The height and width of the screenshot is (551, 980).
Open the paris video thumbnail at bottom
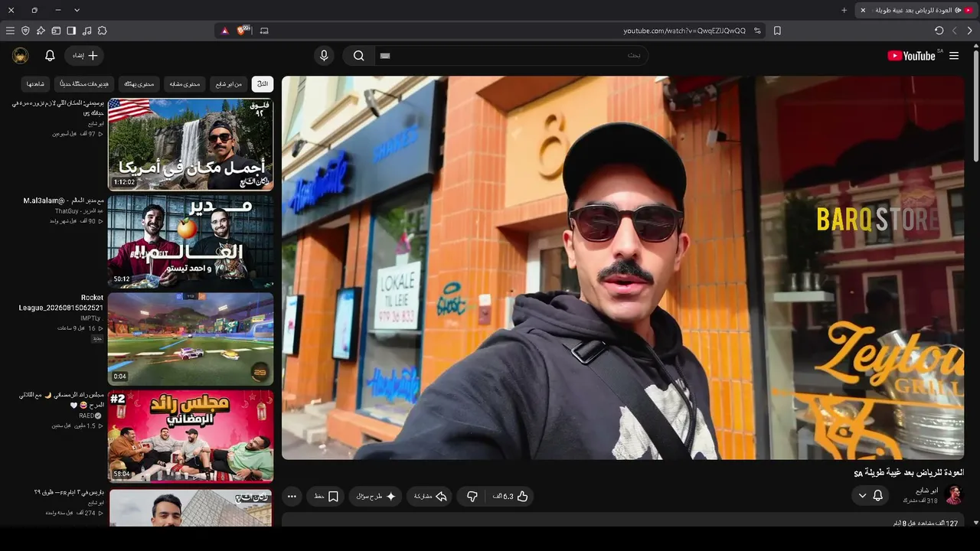point(191,507)
